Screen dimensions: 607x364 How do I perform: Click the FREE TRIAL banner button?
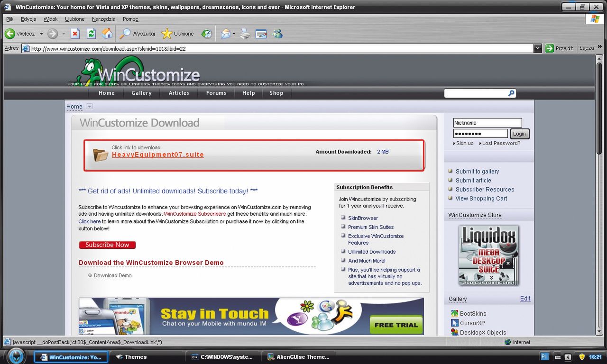(396, 325)
